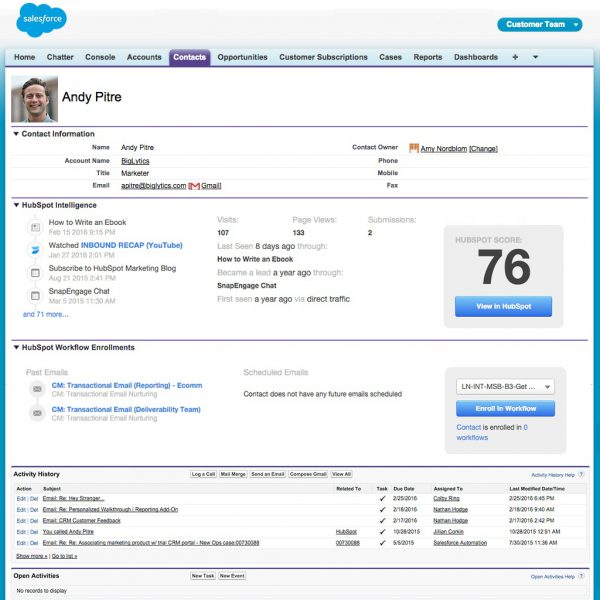Open the LN-INT-MSB-B3 workflow dropdown

505,386
